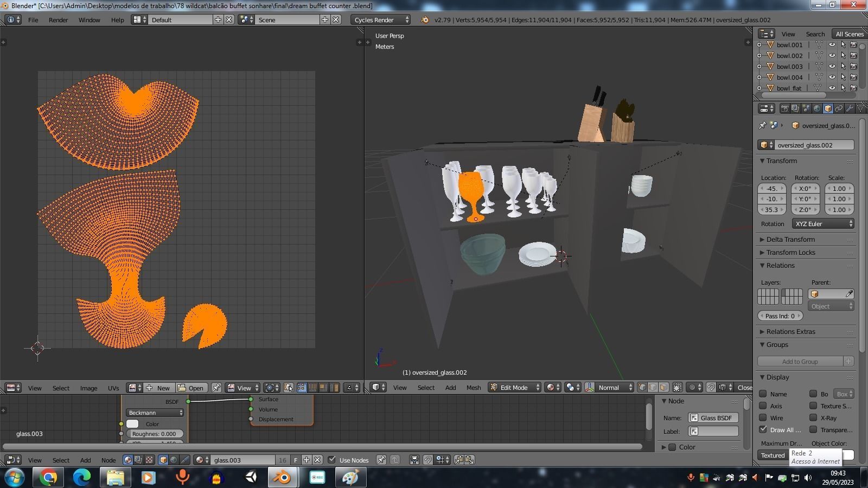This screenshot has height=488, width=868.
Task: Open Unity from Windows taskbar
Action: pos(251,477)
